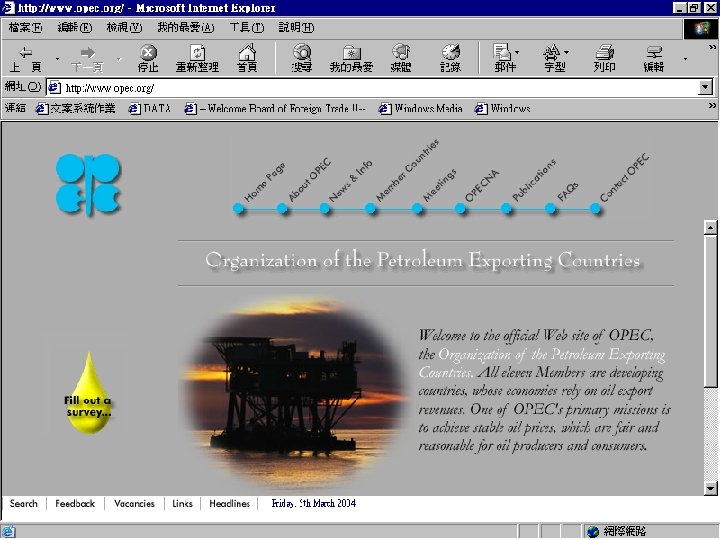Expand the Mail button dropdown arrow
This screenshot has width=720, height=540.
click(518, 52)
